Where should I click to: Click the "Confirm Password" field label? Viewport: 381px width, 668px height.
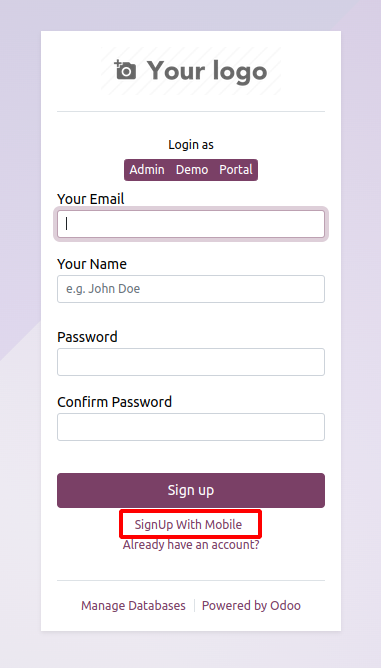(115, 402)
